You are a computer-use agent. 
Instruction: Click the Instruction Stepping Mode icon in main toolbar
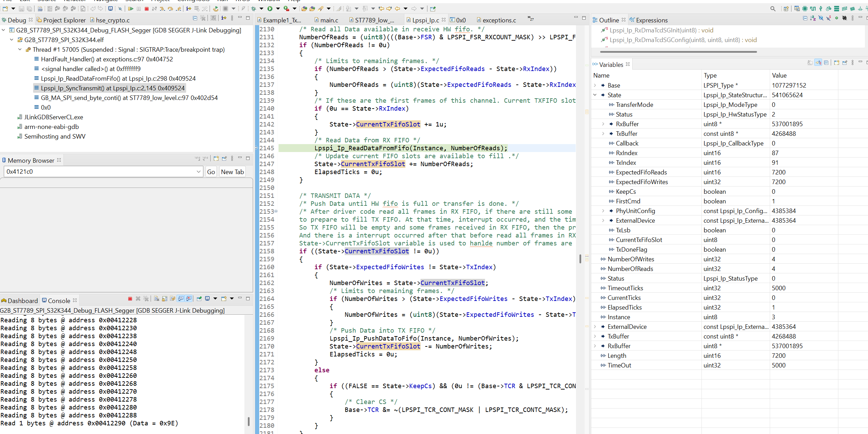[189, 9]
